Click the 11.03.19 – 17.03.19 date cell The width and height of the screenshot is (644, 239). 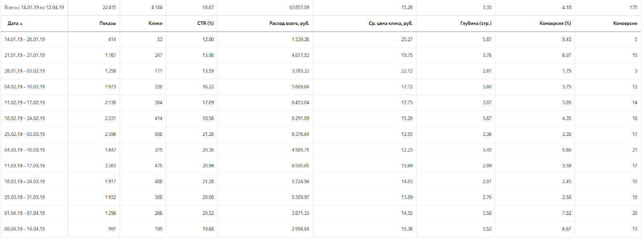(x=25, y=166)
